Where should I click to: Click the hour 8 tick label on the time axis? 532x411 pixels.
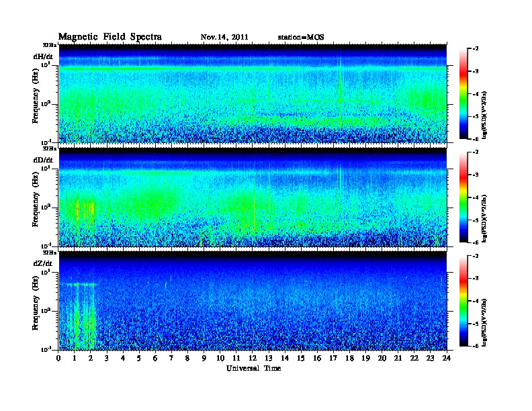pyautogui.click(x=187, y=359)
